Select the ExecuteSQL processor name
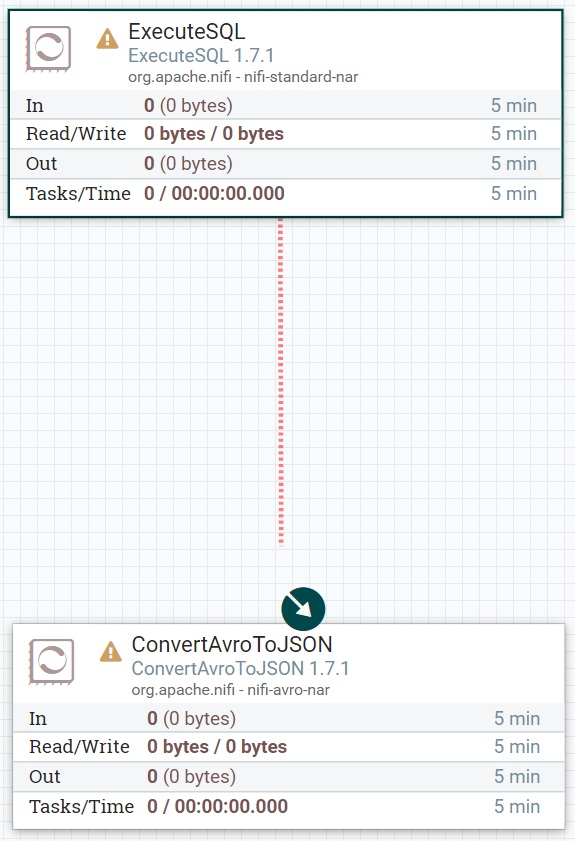Image resolution: width=575 pixels, height=841 pixels. pos(187,32)
